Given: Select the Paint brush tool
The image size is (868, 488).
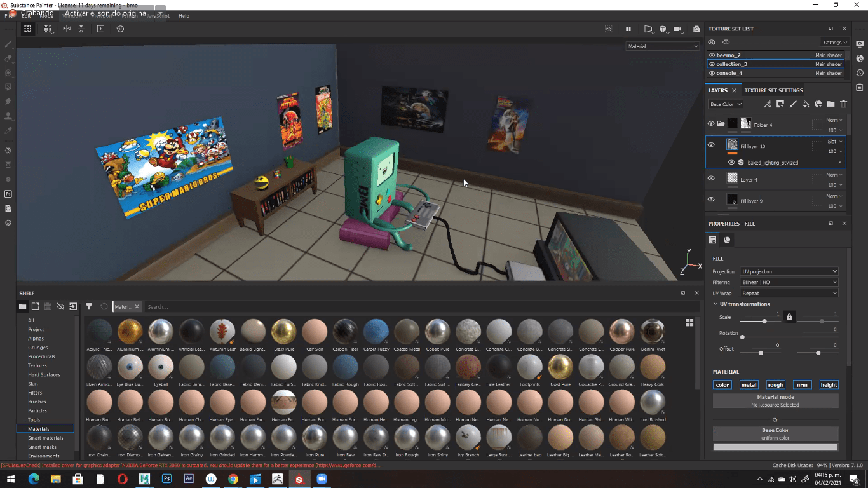Looking at the screenshot, I should [x=8, y=44].
